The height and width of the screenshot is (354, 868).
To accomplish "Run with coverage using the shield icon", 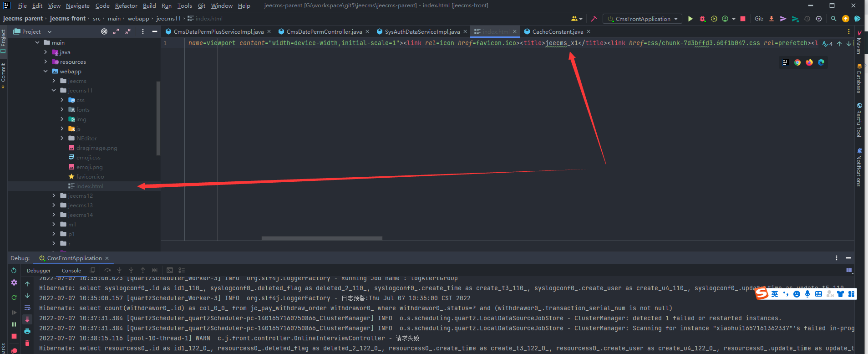I will [714, 19].
